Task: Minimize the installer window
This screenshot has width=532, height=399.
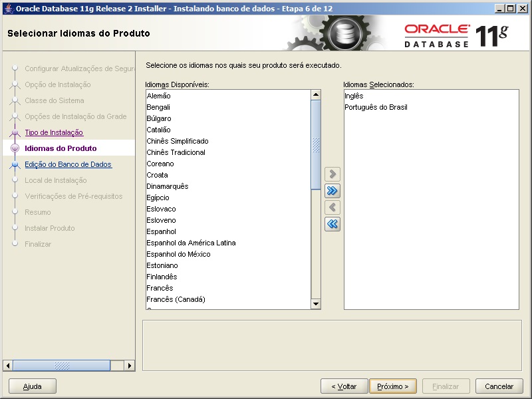Action: [x=499, y=9]
